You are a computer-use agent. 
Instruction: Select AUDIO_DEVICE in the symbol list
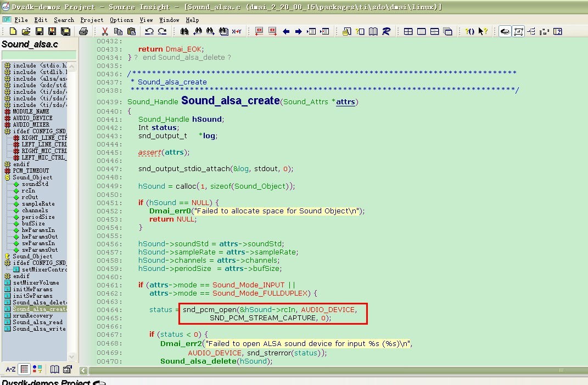(x=32, y=118)
